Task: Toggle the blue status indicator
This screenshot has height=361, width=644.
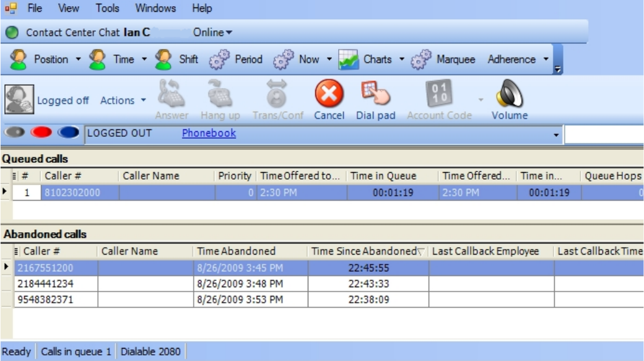Action: 68,133
